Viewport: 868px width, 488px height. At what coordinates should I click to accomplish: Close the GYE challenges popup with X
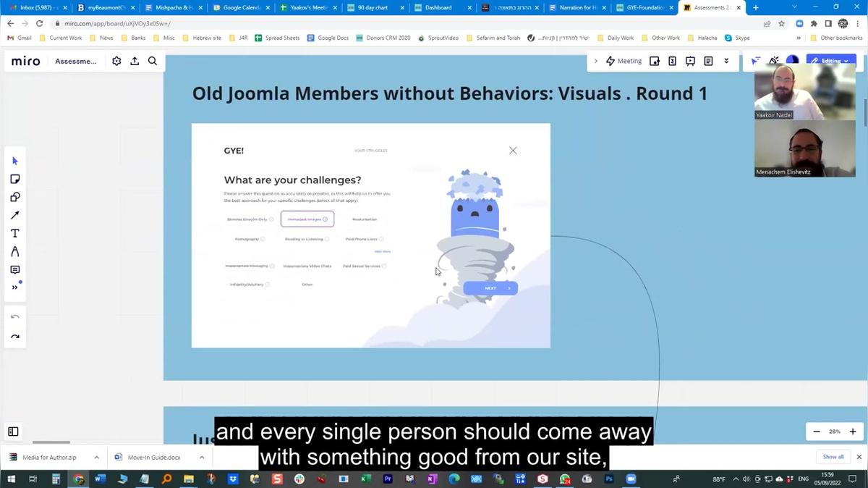point(513,151)
